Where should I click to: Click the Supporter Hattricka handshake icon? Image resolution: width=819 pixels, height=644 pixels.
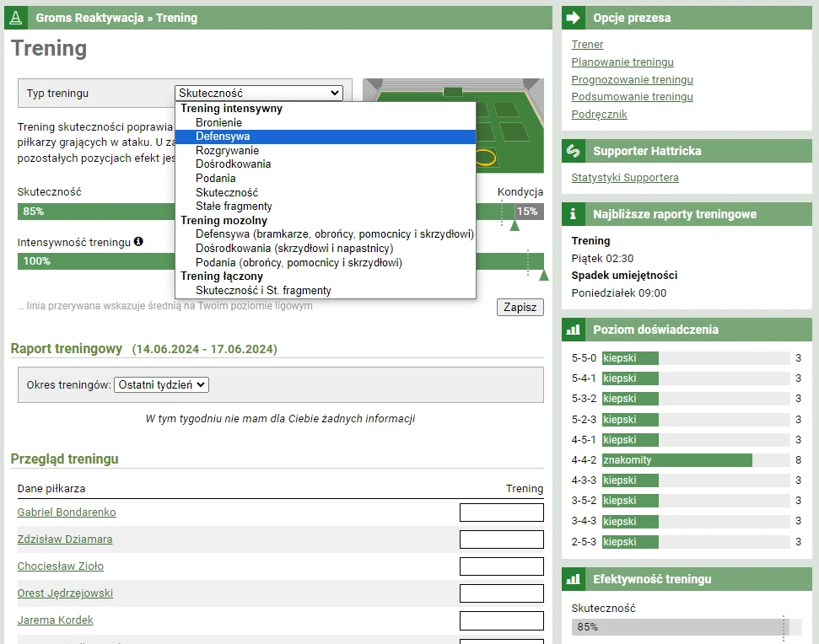pos(574,151)
